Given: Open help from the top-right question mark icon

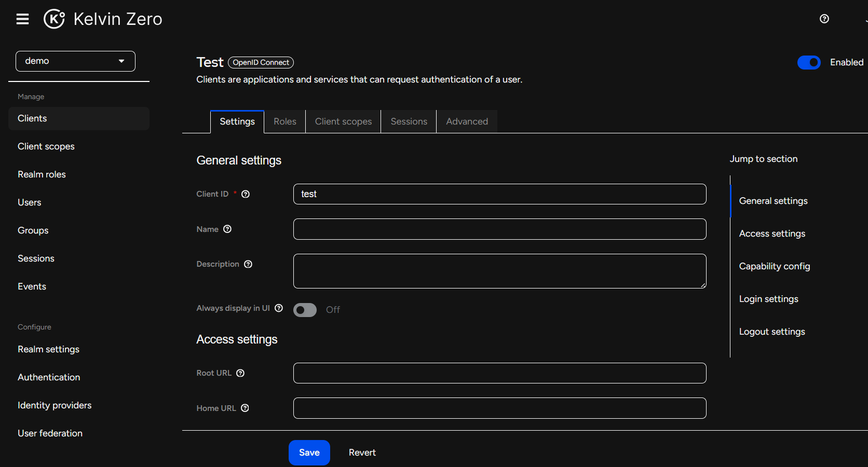Looking at the screenshot, I should pos(824,19).
